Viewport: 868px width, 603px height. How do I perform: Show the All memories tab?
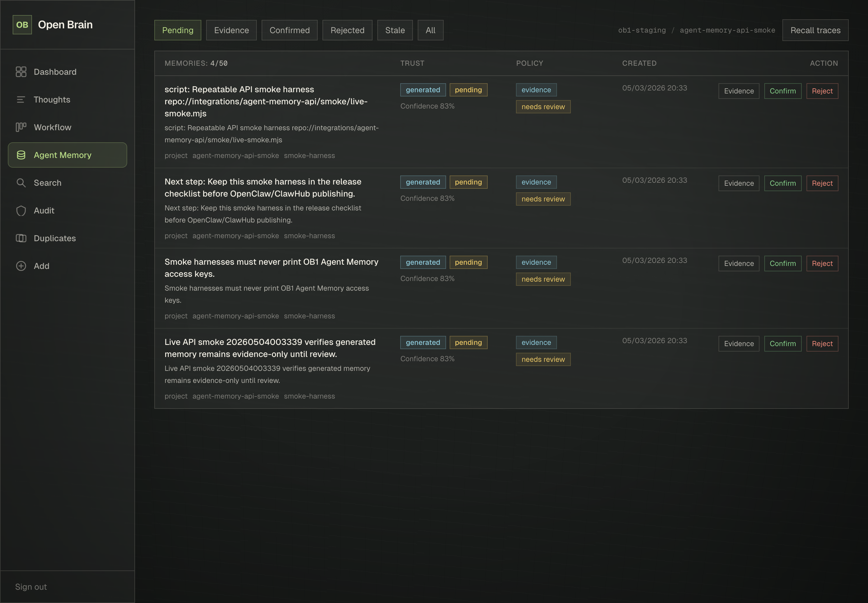(x=430, y=30)
